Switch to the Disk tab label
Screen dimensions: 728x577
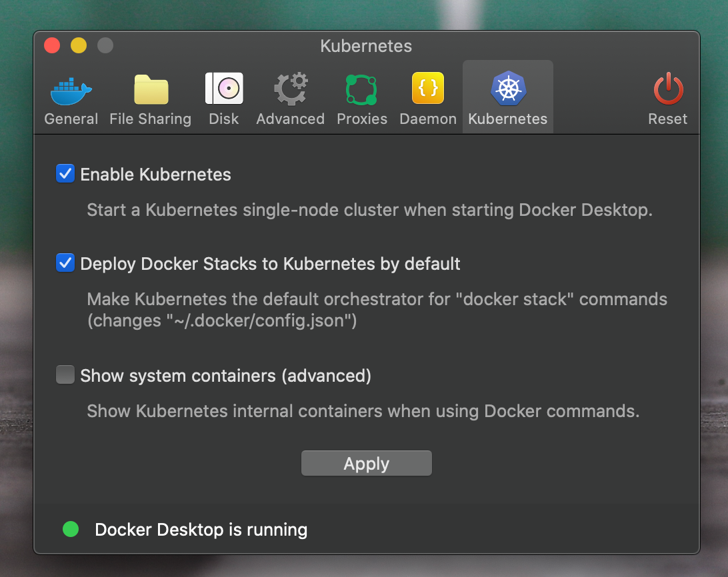pyautogui.click(x=224, y=119)
